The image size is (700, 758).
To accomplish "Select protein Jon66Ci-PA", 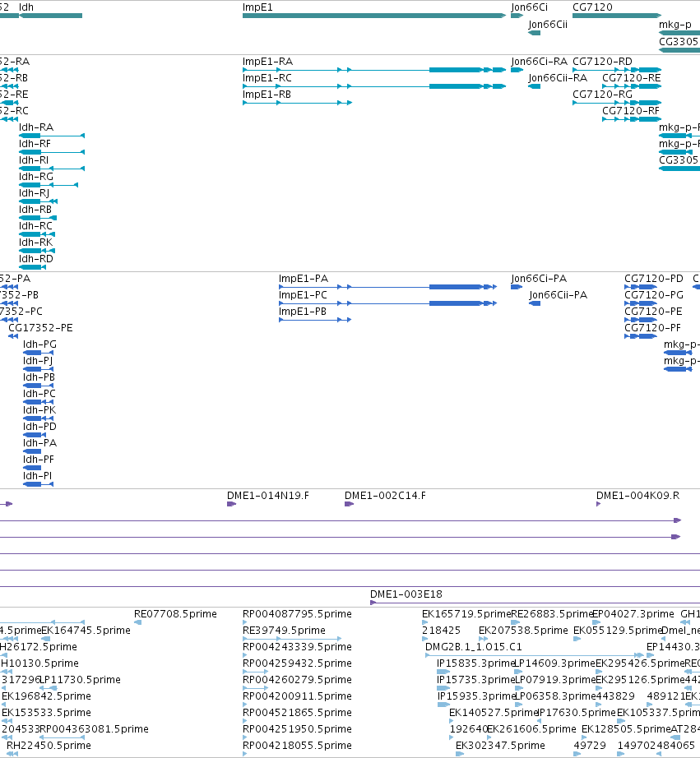I will coord(517,287).
